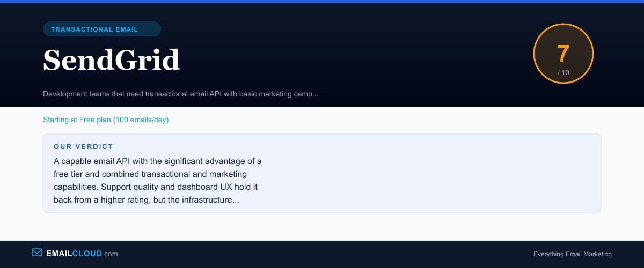This screenshot has height=268, width=644.
Task: Click the ".com" part of the footer logo
Action: tap(110, 254)
